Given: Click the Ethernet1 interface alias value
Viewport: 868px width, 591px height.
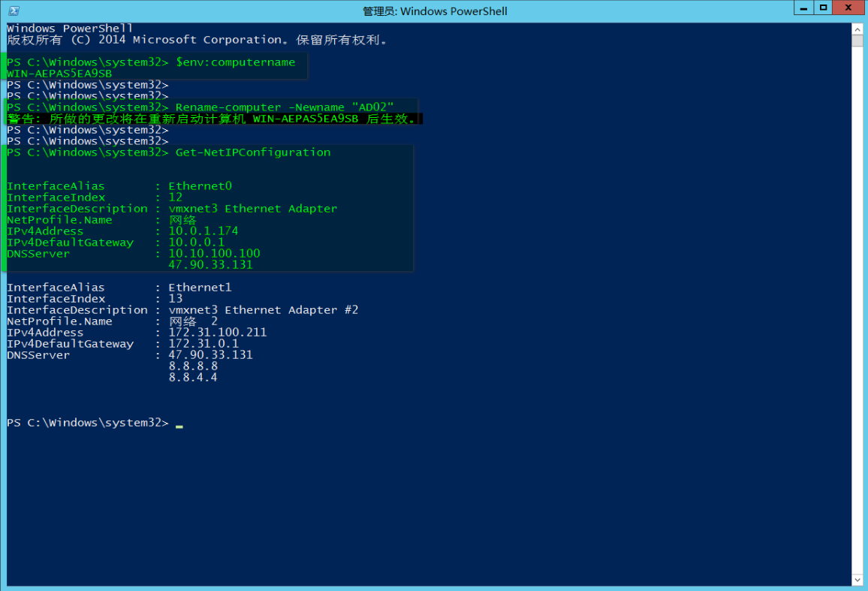Looking at the screenshot, I should pos(200,288).
